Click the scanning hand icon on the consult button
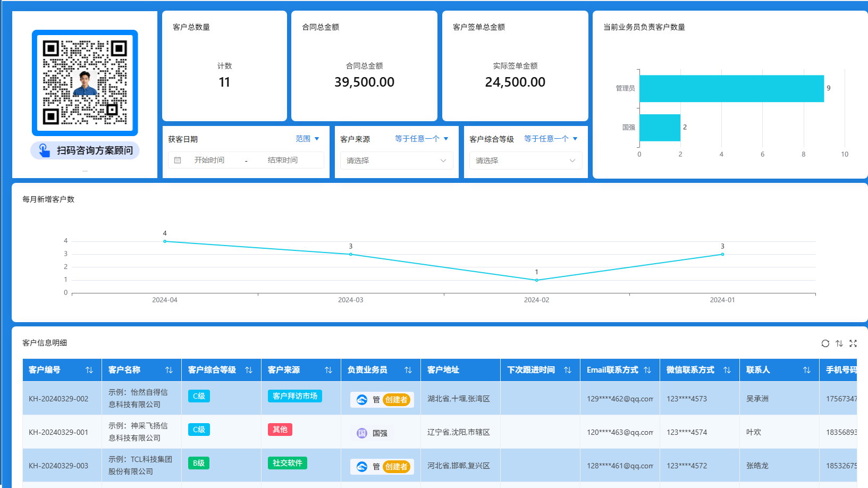 click(x=45, y=150)
